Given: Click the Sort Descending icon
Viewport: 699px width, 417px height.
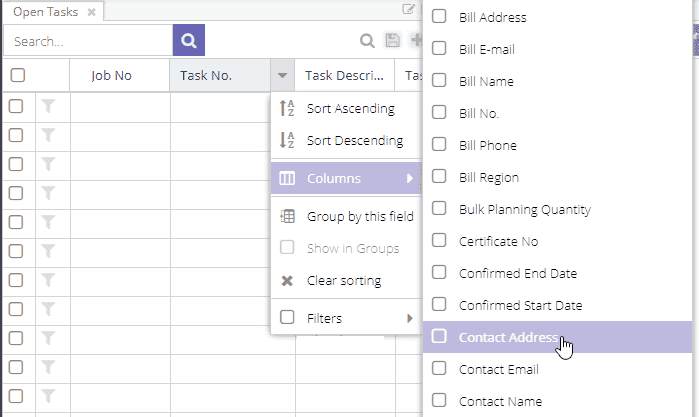Looking at the screenshot, I should coord(287,140).
